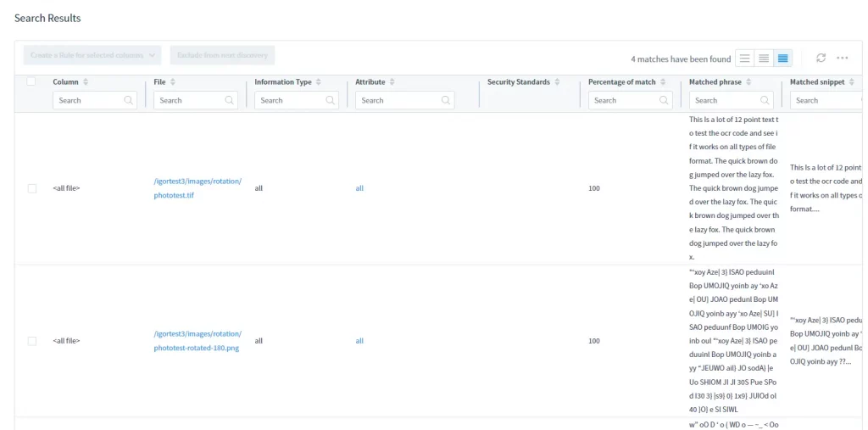The height and width of the screenshot is (430, 868).
Task: Click the refresh results icon
Action: point(821,58)
